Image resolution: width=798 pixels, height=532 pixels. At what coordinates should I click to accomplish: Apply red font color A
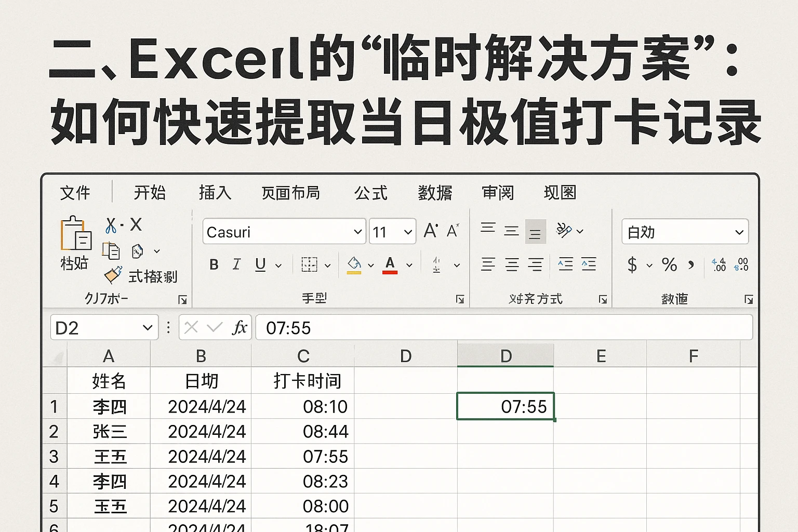(x=390, y=265)
